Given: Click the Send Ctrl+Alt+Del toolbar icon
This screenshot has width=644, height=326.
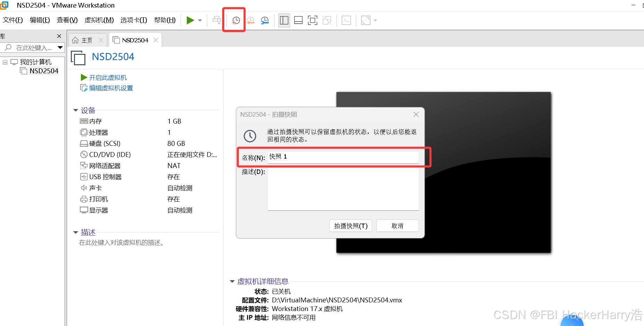Looking at the screenshot, I should tap(217, 20).
